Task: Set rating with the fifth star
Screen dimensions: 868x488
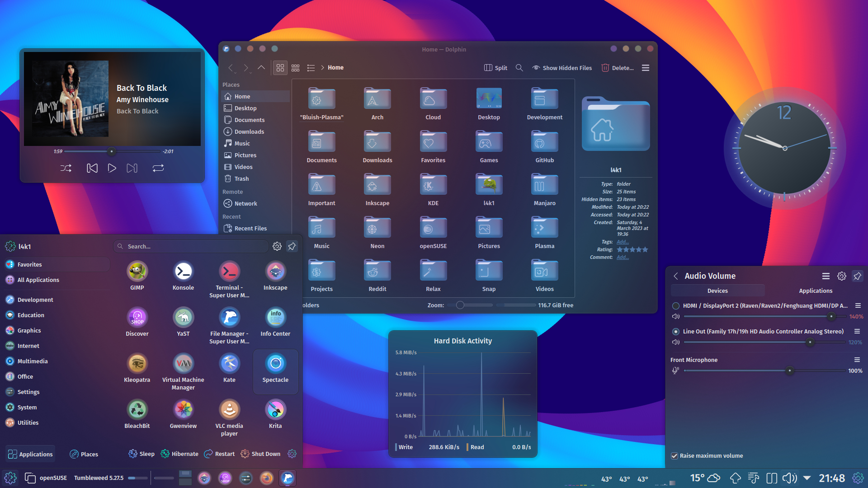Action: (x=645, y=249)
